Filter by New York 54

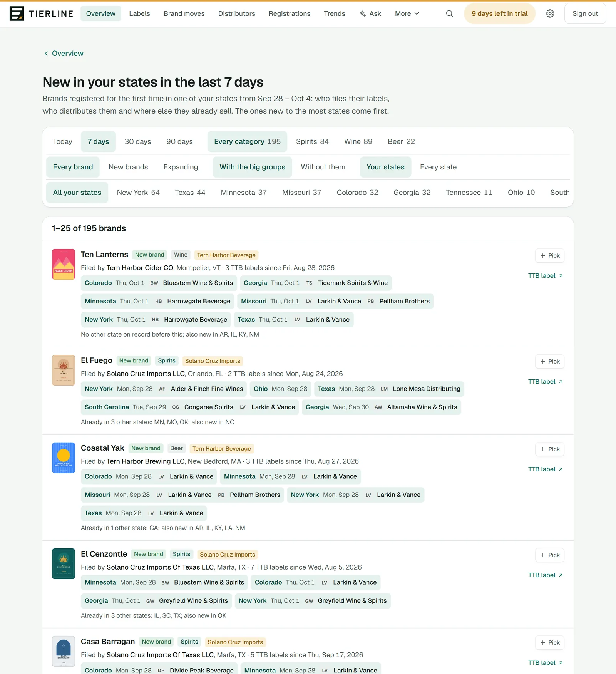138,193
